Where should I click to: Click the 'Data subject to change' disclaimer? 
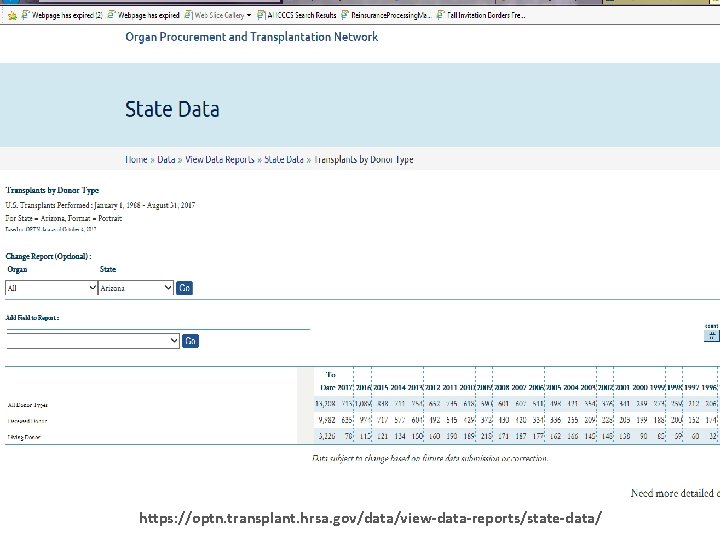click(x=430, y=458)
